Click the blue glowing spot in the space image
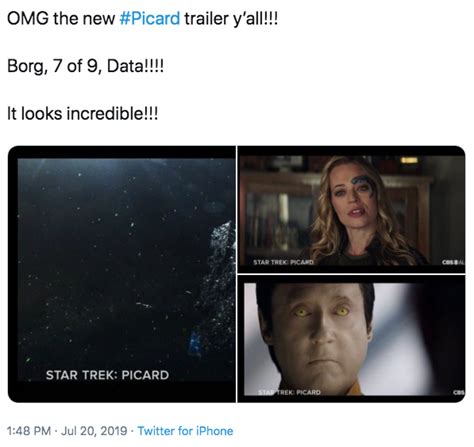Image resolution: width=474 pixels, height=447 pixels. point(194,344)
